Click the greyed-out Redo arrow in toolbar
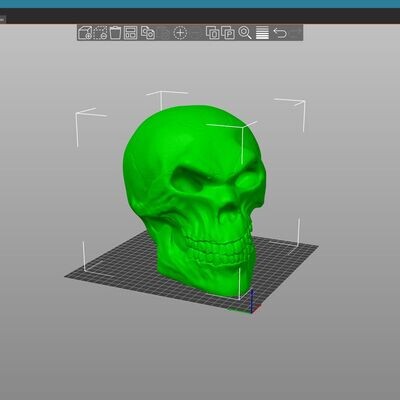The height and width of the screenshot is (400, 400). pos(295,33)
